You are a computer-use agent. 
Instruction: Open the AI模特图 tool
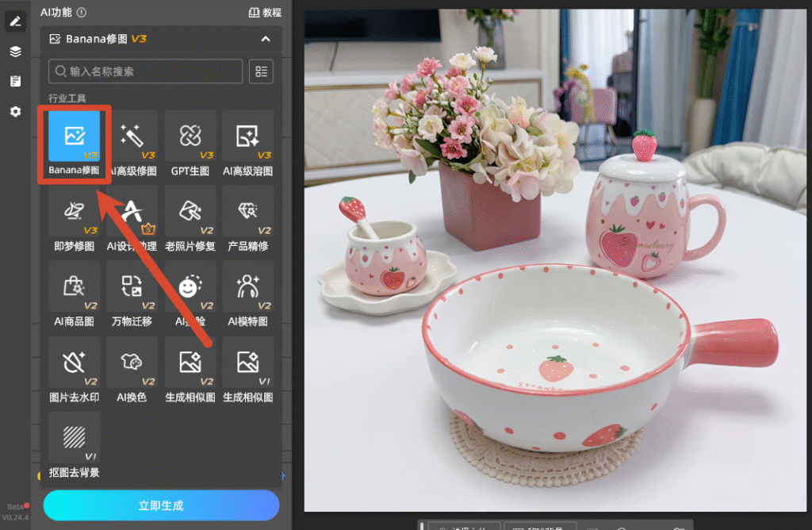point(248,294)
